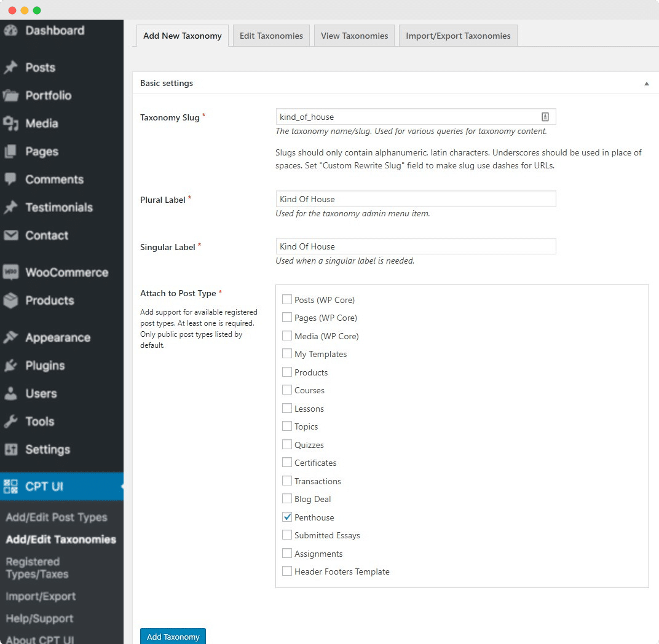
Task: Select the Lessons checkbox
Action: coord(287,408)
